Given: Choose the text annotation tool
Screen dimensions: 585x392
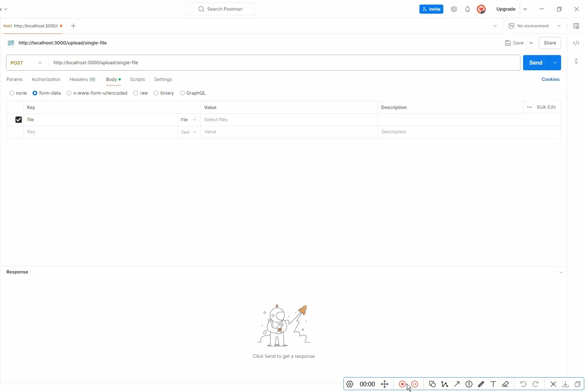Looking at the screenshot, I should [x=493, y=384].
